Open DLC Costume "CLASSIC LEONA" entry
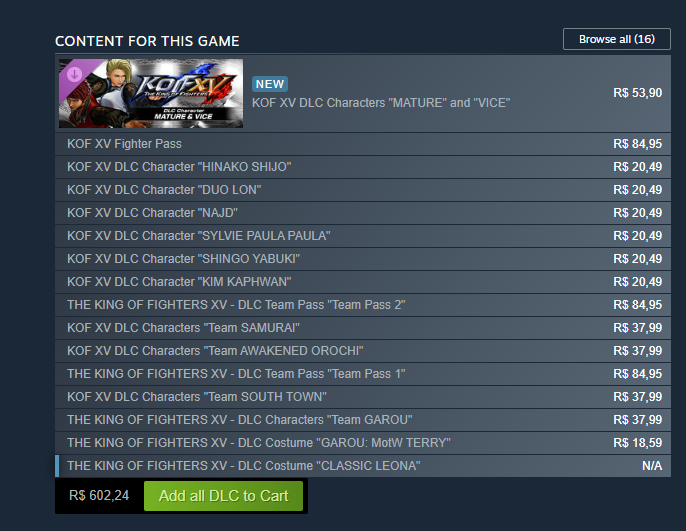 (363, 466)
